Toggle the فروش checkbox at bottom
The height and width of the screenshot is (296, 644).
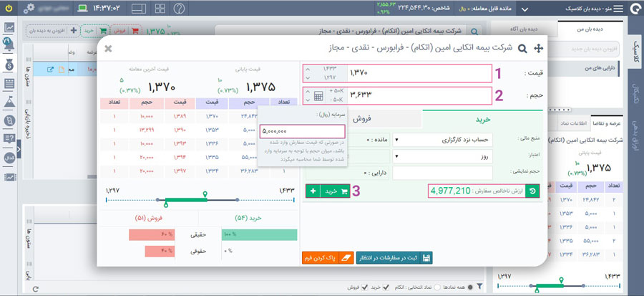tap(364, 287)
